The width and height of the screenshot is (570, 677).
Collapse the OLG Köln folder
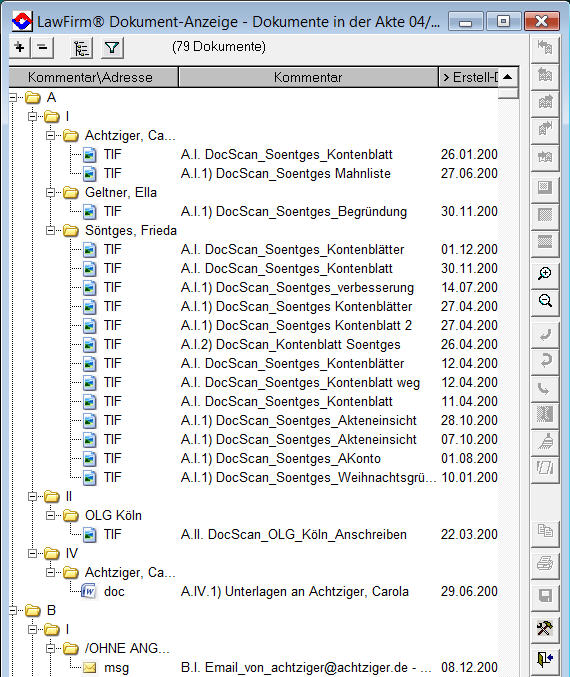point(51,516)
